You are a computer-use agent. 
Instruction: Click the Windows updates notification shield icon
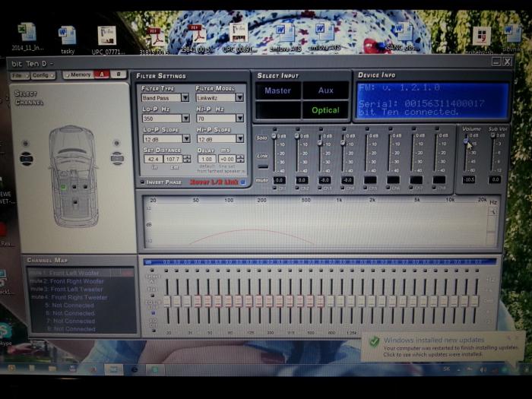375,341
